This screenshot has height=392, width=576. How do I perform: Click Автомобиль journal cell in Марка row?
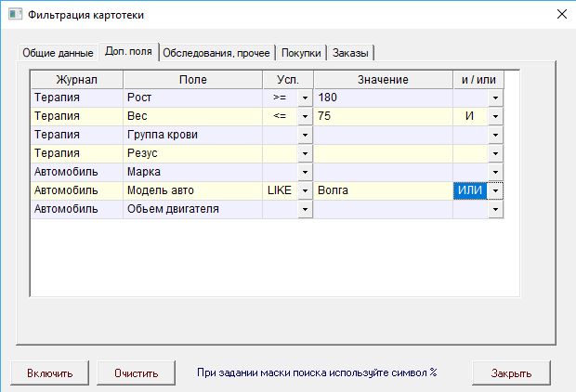pyautogui.click(x=77, y=172)
